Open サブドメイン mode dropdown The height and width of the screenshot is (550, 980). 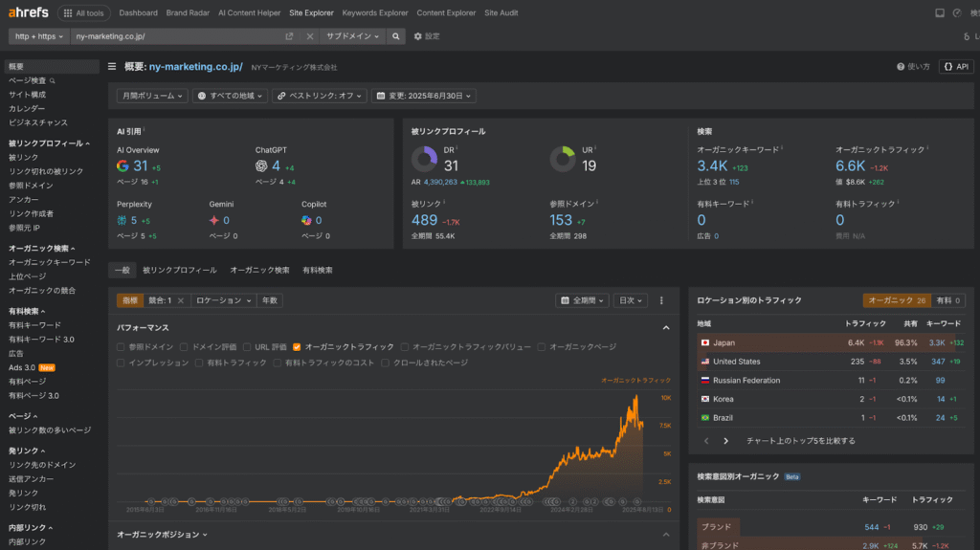(x=352, y=36)
